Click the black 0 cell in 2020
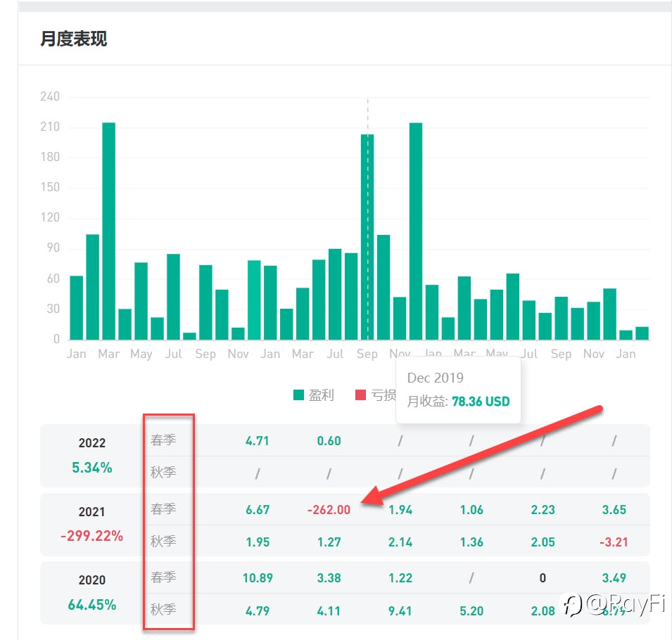Viewport: 672px width, 640px height. click(543, 578)
